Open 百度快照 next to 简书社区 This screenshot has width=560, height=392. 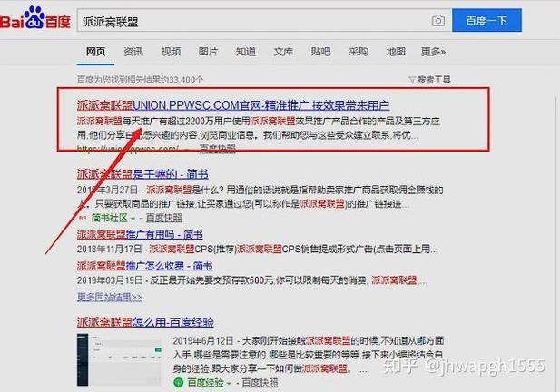pyautogui.click(x=164, y=218)
